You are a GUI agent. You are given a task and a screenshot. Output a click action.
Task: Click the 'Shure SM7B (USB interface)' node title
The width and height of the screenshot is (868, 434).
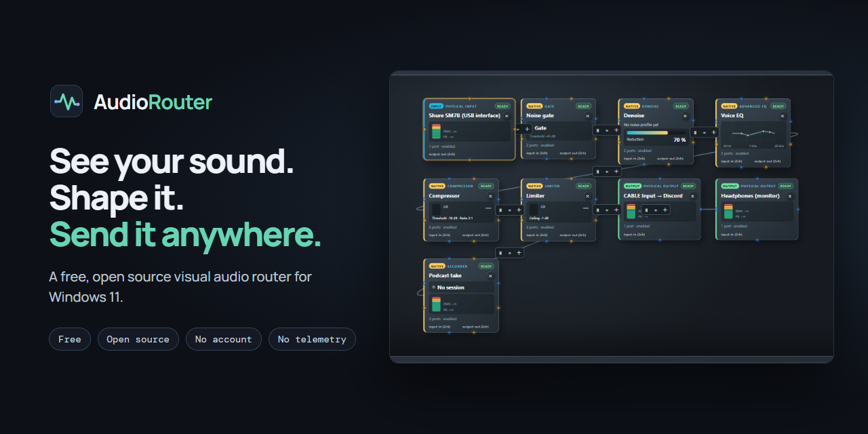click(x=465, y=115)
